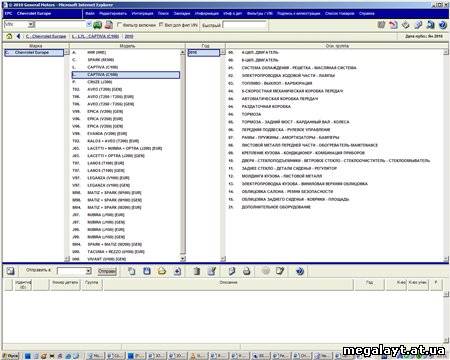Open the 'Справка' menu
Image resolution: width=450 pixels, height=360 pixels.
coord(367,14)
